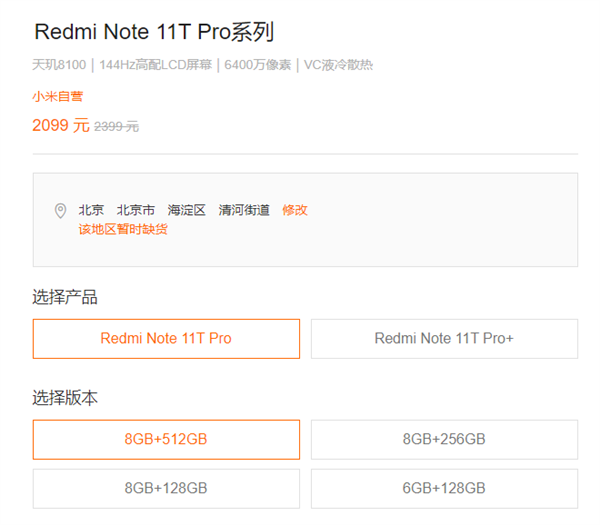The height and width of the screenshot is (525, 600).
Task: Pick the 8GB+256GB version
Action: (444, 439)
